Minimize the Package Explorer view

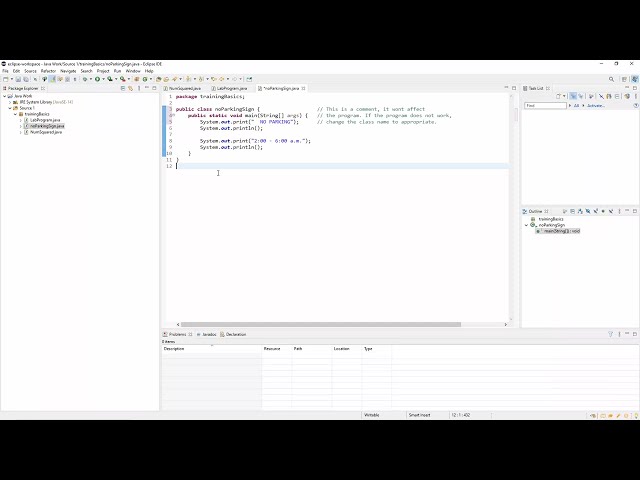[147, 88]
